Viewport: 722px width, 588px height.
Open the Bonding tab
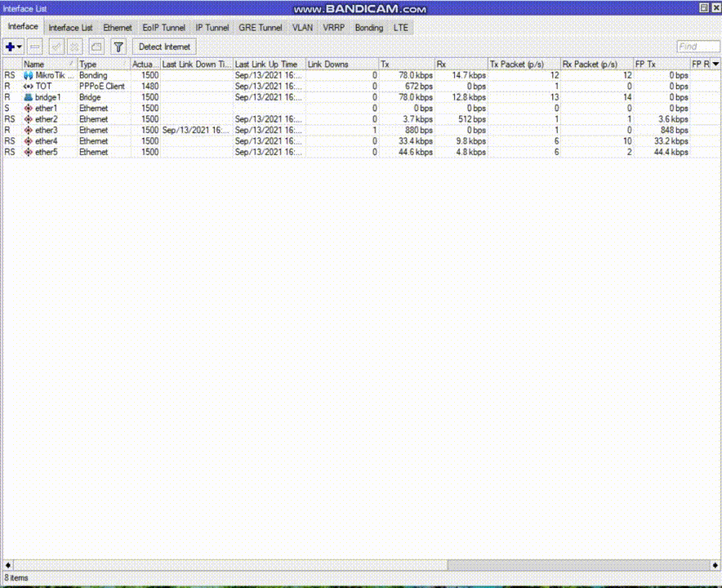tap(369, 28)
